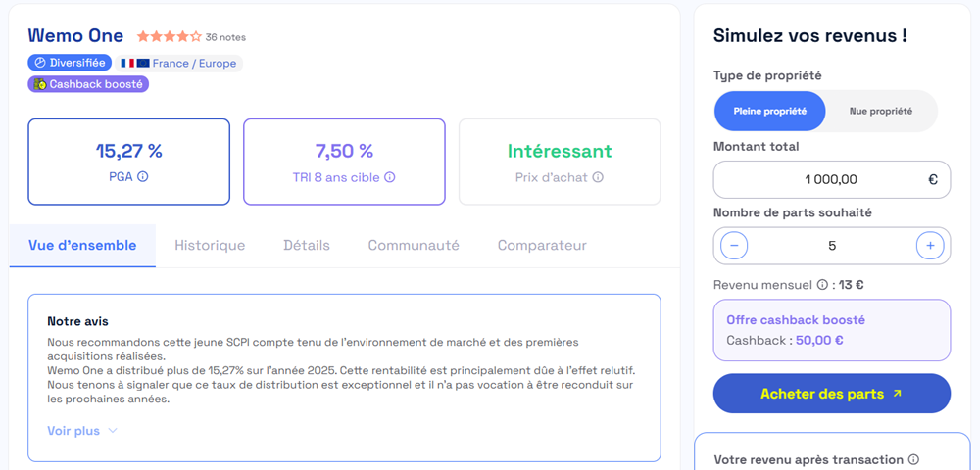This screenshot has width=980, height=470.
Task: Click the Notre avis heading
Action: (77, 322)
